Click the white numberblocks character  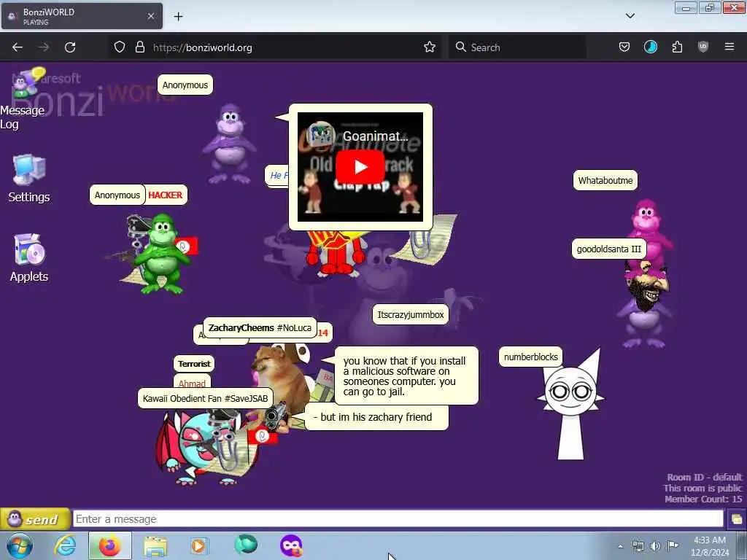point(571,405)
